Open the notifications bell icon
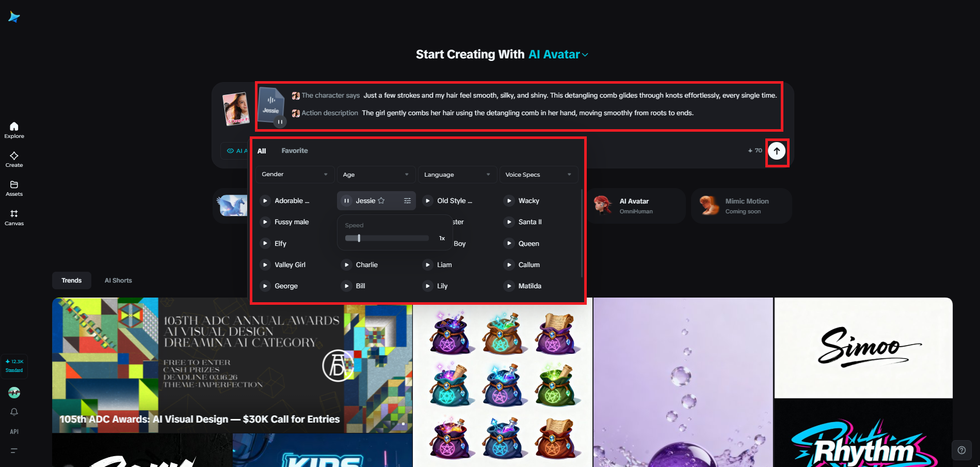This screenshot has height=467, width=980. point(14,412)
